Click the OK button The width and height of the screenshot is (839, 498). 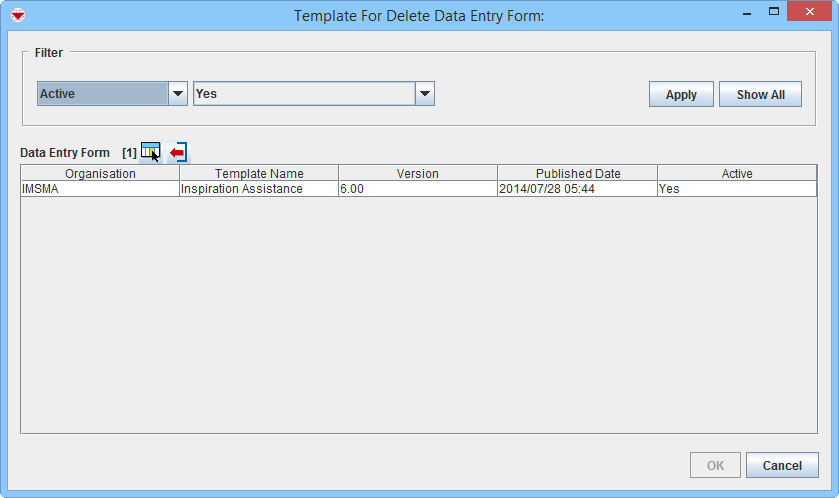point(715,465)
